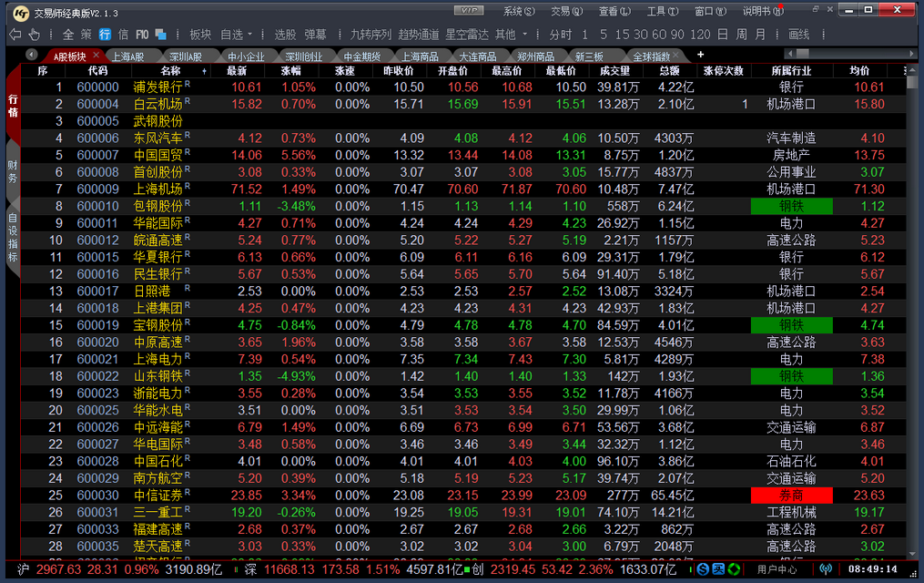Open the 查看(L) menu
924x583 pixels.
pos(614,11)
